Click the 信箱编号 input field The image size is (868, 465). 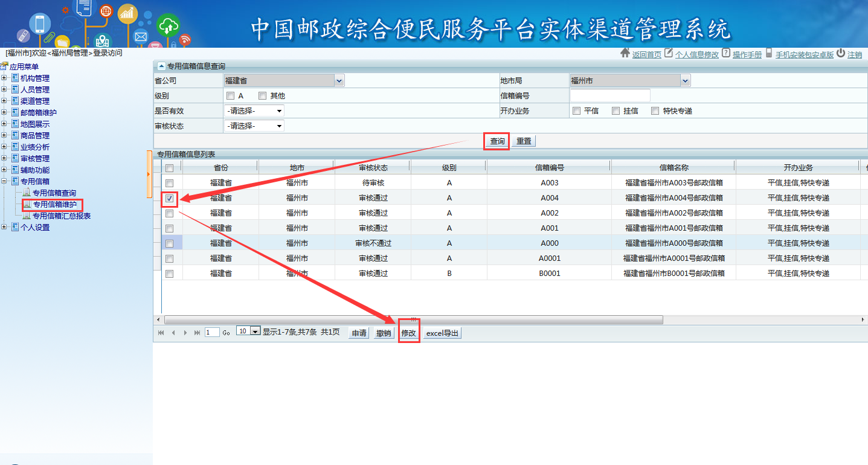pos(610,95)
